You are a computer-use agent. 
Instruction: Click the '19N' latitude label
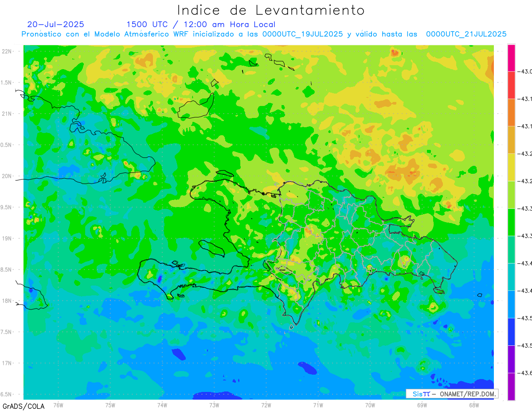pyautogui.click(x=8, y=239)
